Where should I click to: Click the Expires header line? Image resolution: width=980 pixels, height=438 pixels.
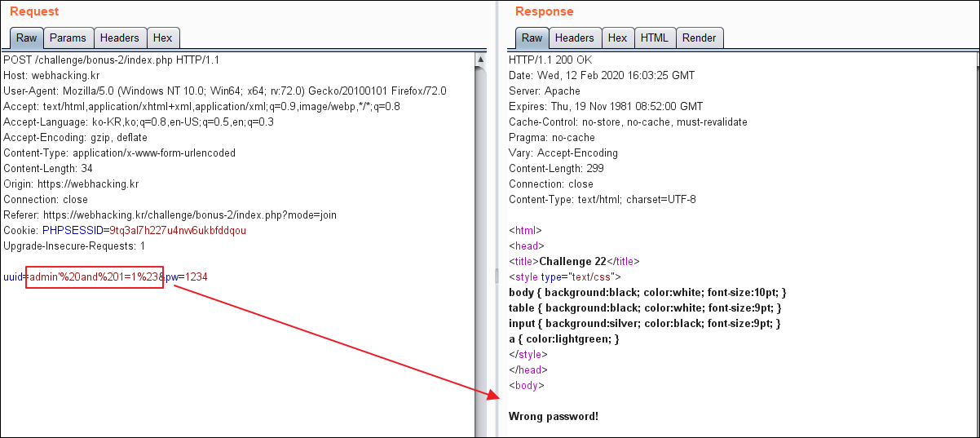point(606,107)
